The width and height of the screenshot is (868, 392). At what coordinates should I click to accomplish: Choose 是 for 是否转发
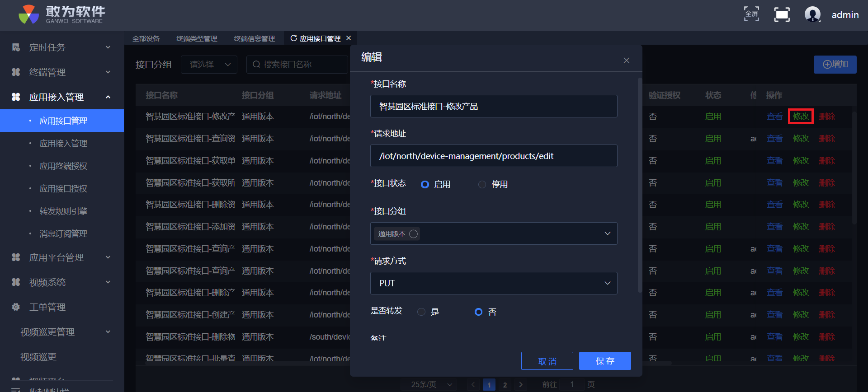tap(421, 312)
